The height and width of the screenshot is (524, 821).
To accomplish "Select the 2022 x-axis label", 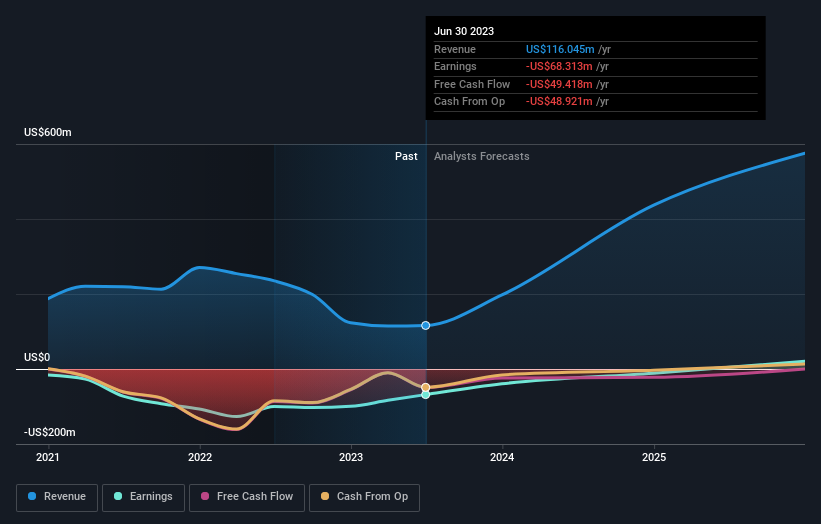I will pyautogui.click(x=200, y=458).
